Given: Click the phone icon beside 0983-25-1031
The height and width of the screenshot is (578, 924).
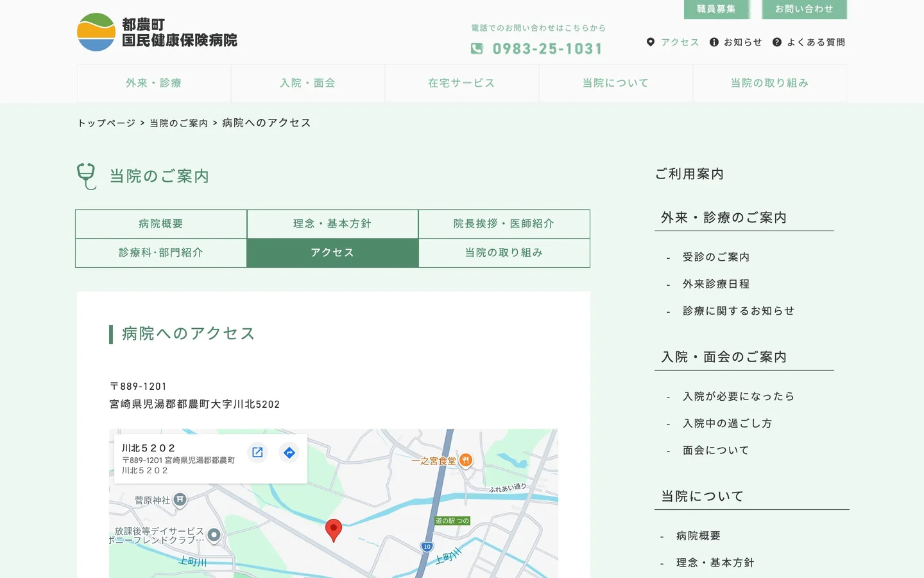Looking at the screenshot, I should pyautogui.click(x=477, y=49).
